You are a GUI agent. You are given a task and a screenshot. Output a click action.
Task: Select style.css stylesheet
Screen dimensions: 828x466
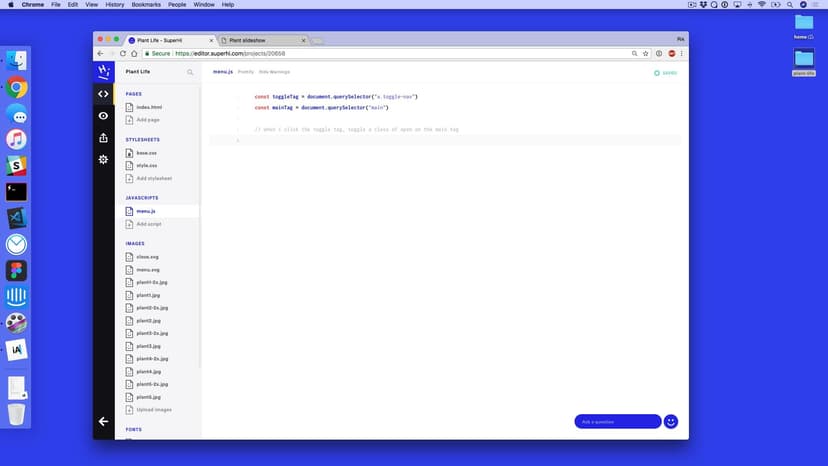(x=148, y=165)
